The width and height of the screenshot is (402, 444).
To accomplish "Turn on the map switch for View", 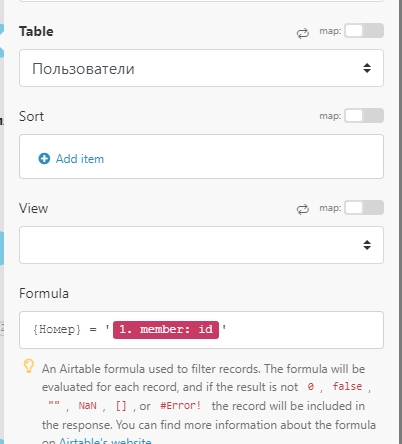I will click(x=364, y=208).
